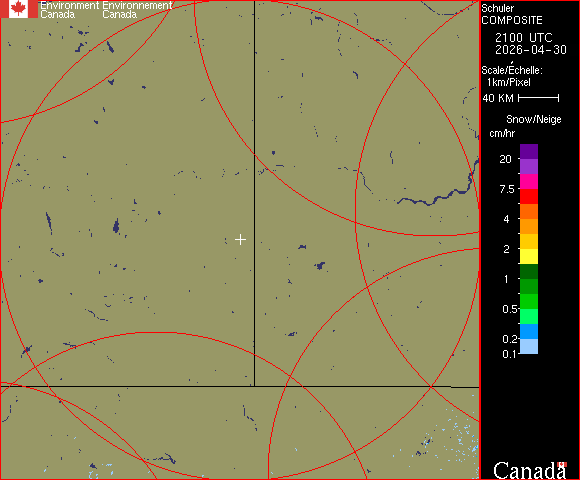Click the 2026-04-30 date label
The width and height of the screenshot is (580, 480).
[531, 50]
